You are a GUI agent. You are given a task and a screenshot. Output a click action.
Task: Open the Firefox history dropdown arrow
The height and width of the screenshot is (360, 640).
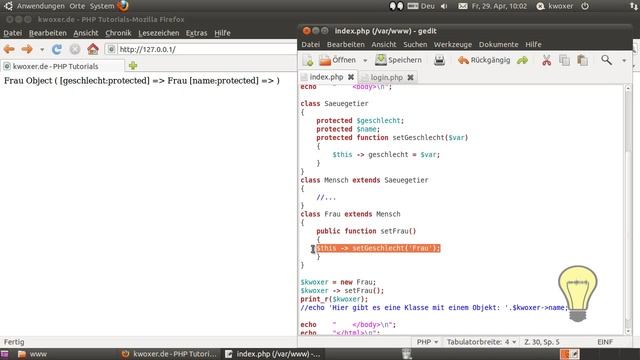tap(42, 50)
